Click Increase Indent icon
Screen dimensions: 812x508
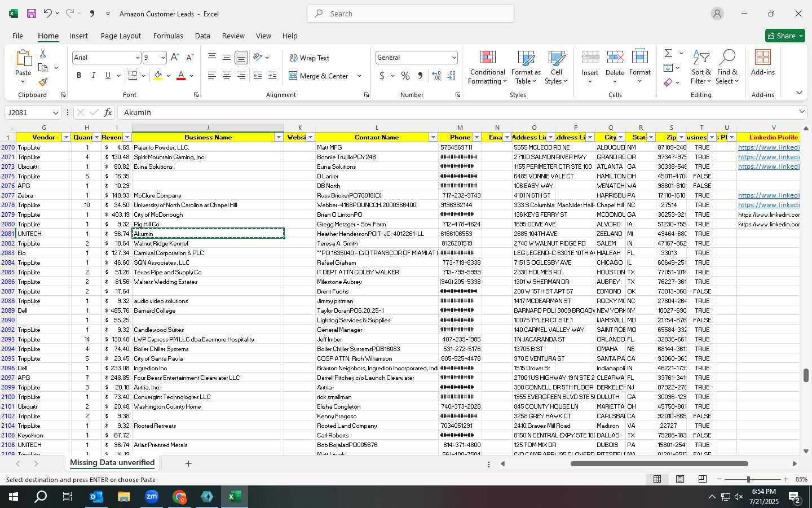[x=272, y=76]
